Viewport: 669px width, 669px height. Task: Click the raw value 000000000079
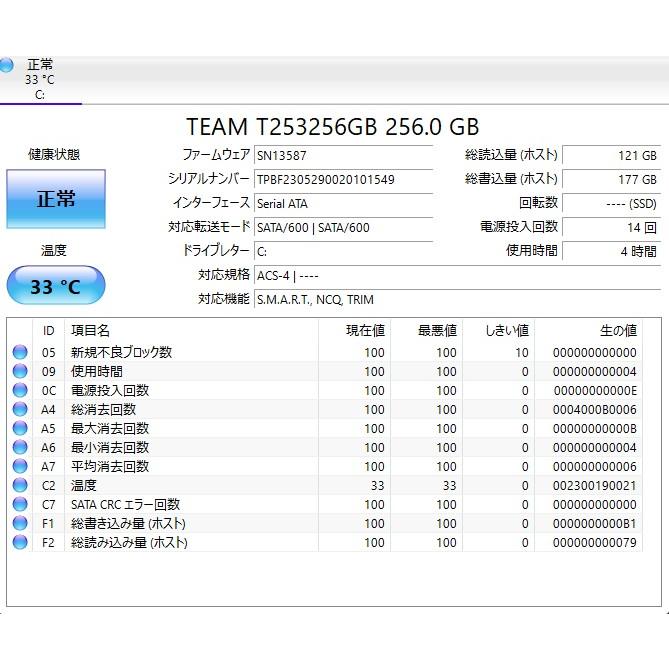(x=595, y=543)
